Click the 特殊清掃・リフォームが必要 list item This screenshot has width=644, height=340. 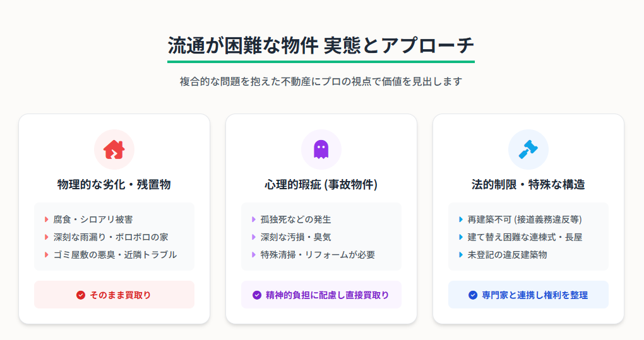pyautogui.click(x=313, y=255)
